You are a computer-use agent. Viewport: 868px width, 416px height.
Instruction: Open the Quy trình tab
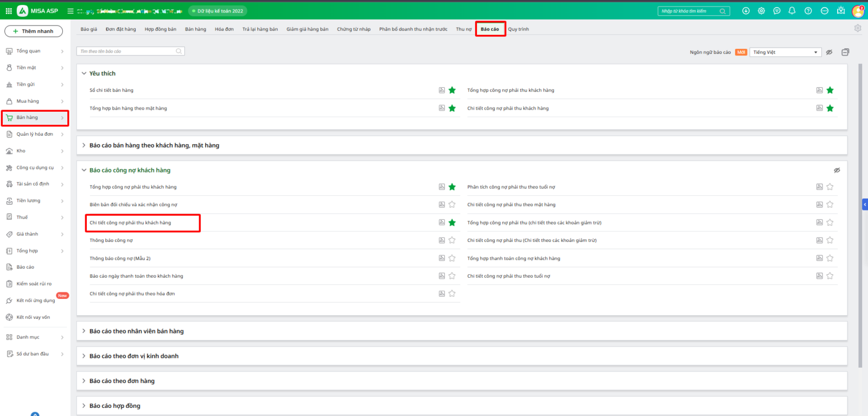click(x=518, y=29)
